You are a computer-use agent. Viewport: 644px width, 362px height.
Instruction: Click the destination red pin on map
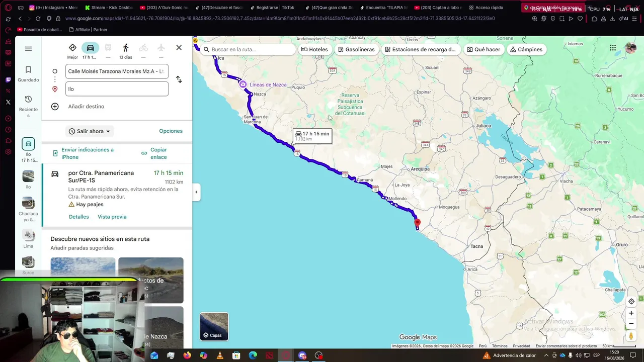point(417,223)
